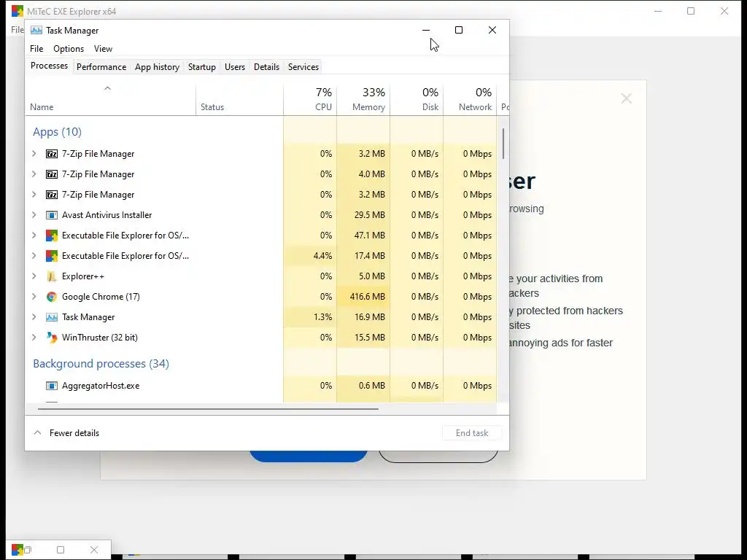Click the Background processes (34) header
747x560 pixels.
pyautogui.click(x=101, y=364)
